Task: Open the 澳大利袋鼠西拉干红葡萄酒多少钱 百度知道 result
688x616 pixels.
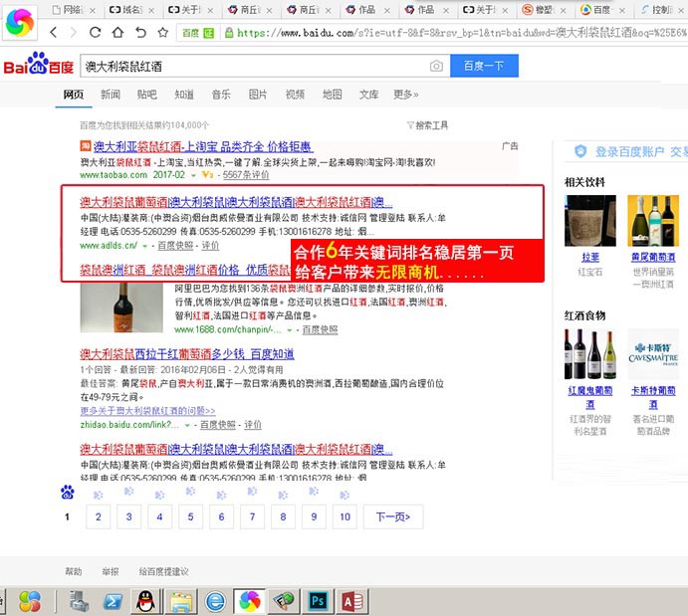Action: click(187, 354)
